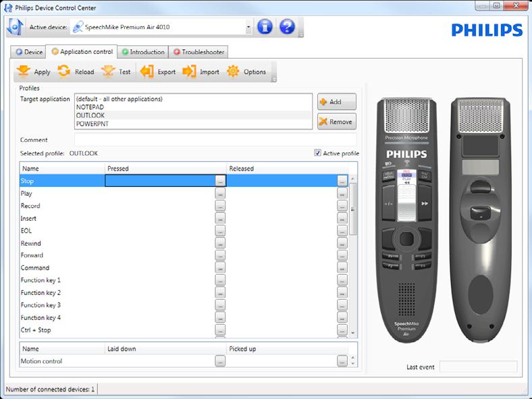This screenshot has height=399, width=532.
Task: Select the Function key 1 row name
Action: (41, 280)
